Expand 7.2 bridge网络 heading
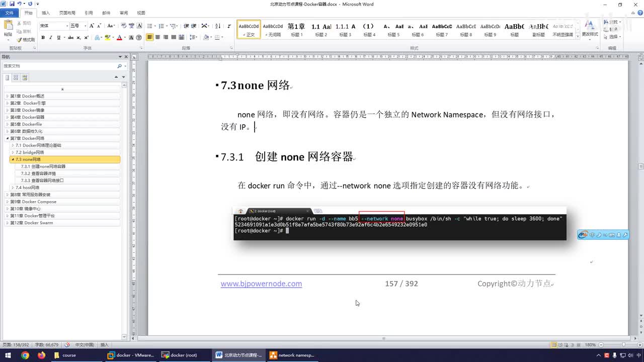644x362 pixels. (x=13, y=152)
